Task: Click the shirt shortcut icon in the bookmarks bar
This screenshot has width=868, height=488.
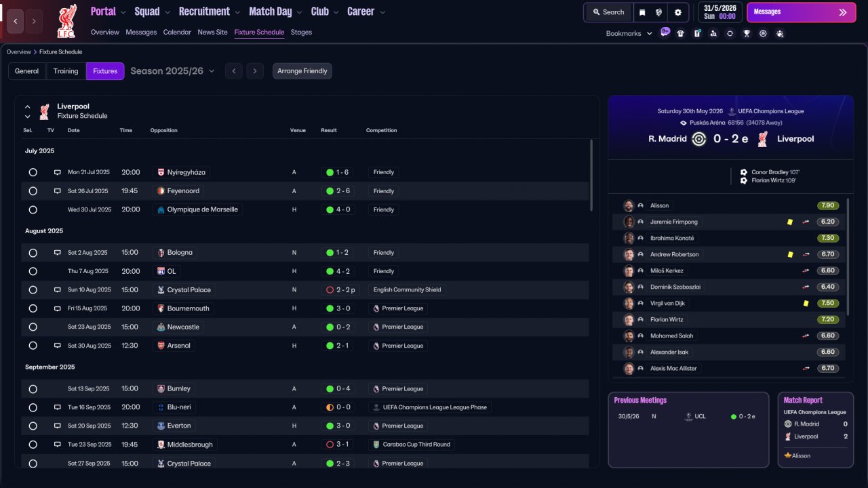Action: [x=680, y=33]
